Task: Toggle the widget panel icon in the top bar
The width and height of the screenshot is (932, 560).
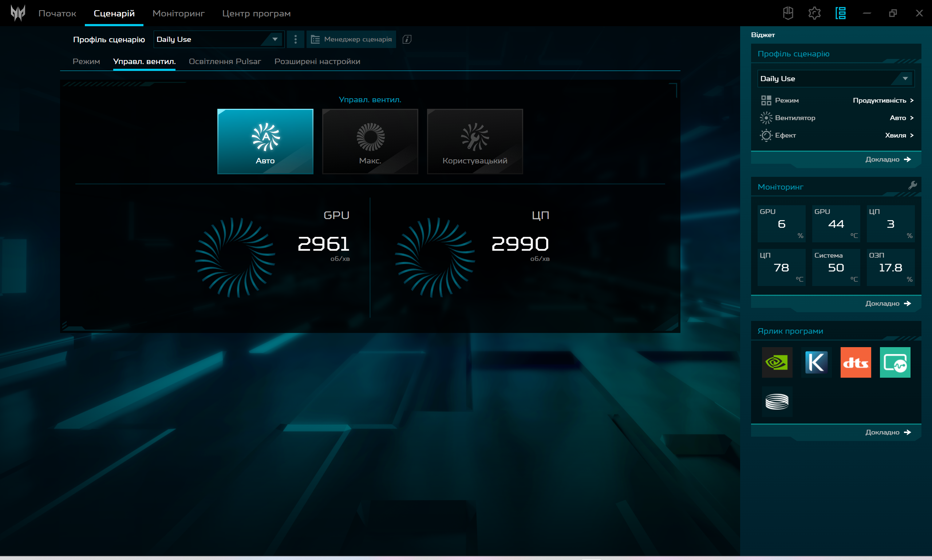Action: click(x=840, y=13)
